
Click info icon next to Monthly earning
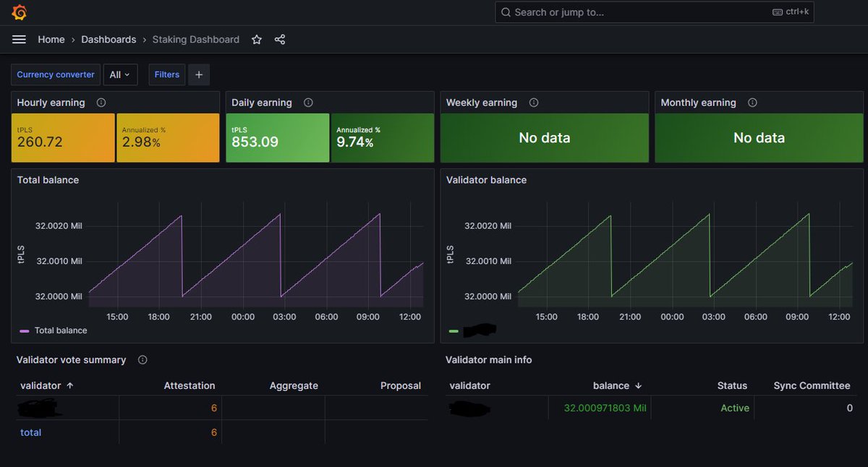point(752,103)
